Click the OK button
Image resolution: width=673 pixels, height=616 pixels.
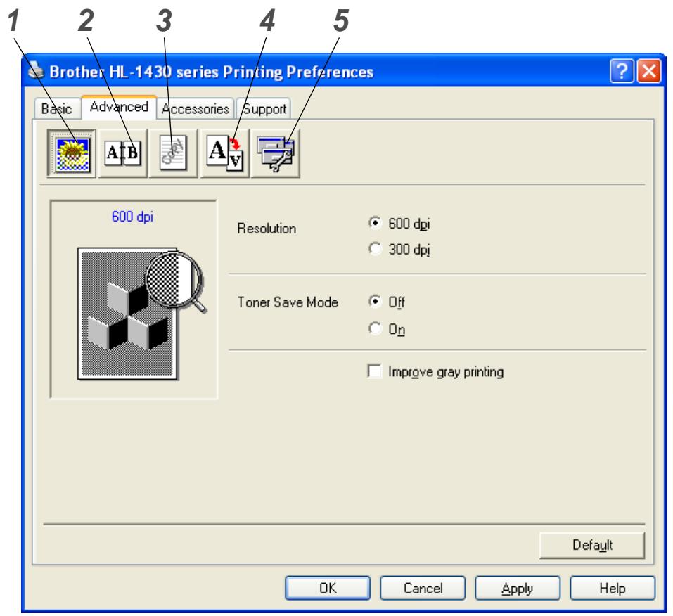(328, 588)
